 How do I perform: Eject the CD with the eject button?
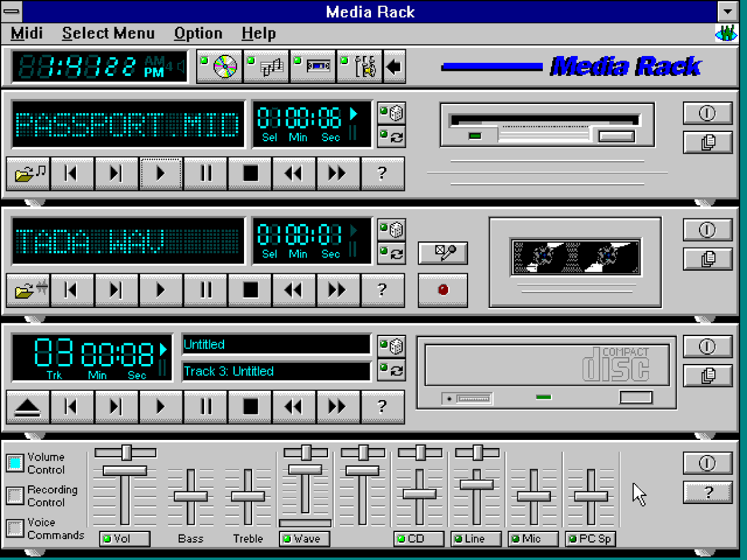28,407
